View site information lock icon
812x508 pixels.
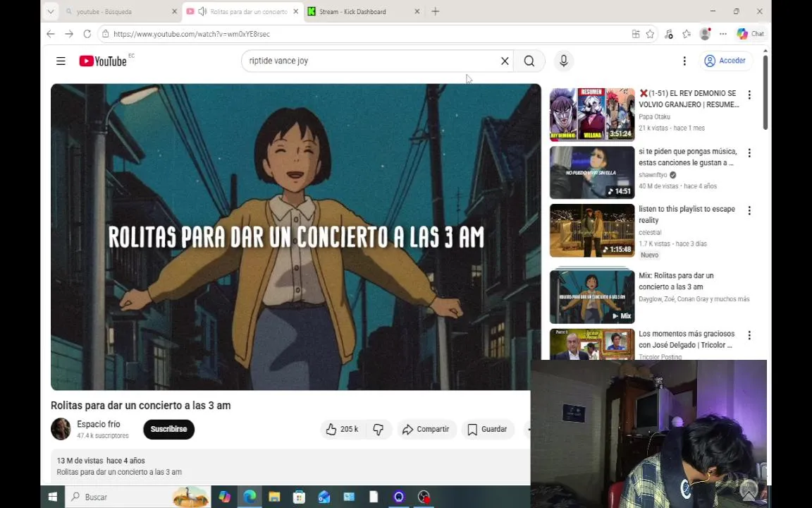[105, 34]
